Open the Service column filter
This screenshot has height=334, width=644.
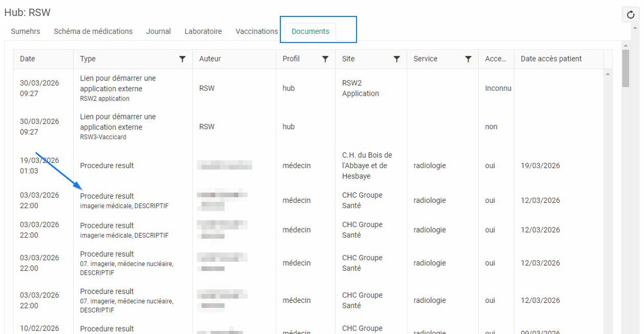click(x=468, y=59)
